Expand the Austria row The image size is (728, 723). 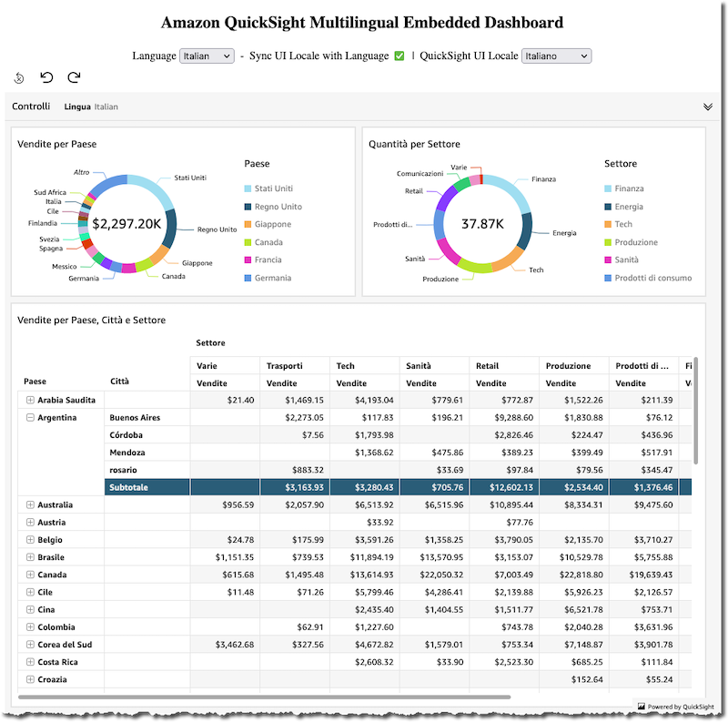point(30,522)
